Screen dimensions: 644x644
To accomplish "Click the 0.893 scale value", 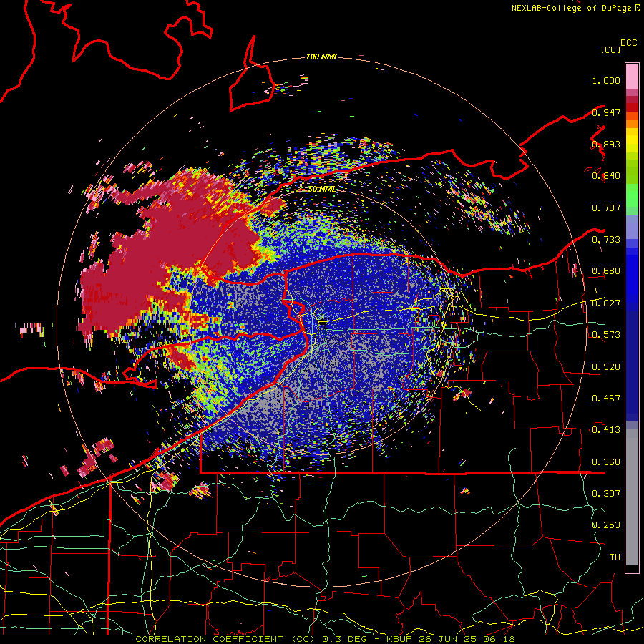I will point(606,144).
